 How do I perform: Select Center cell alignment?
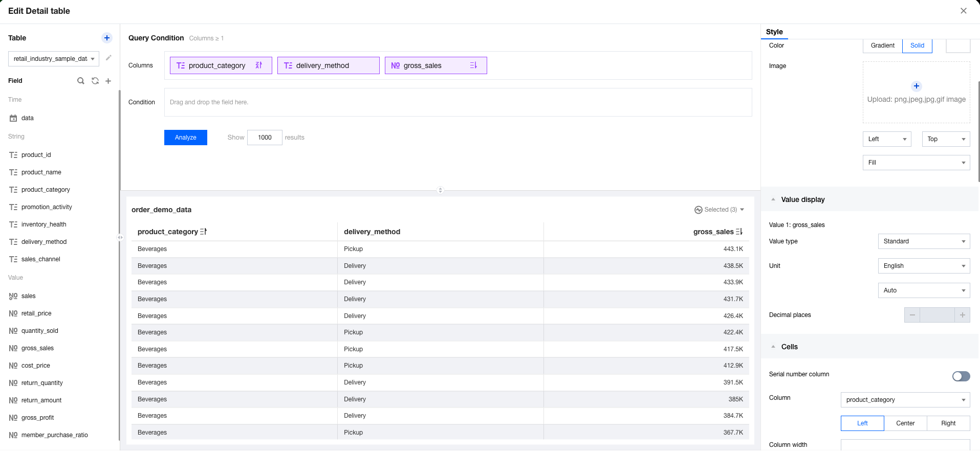pyautogui.click(x=905, y=423)
